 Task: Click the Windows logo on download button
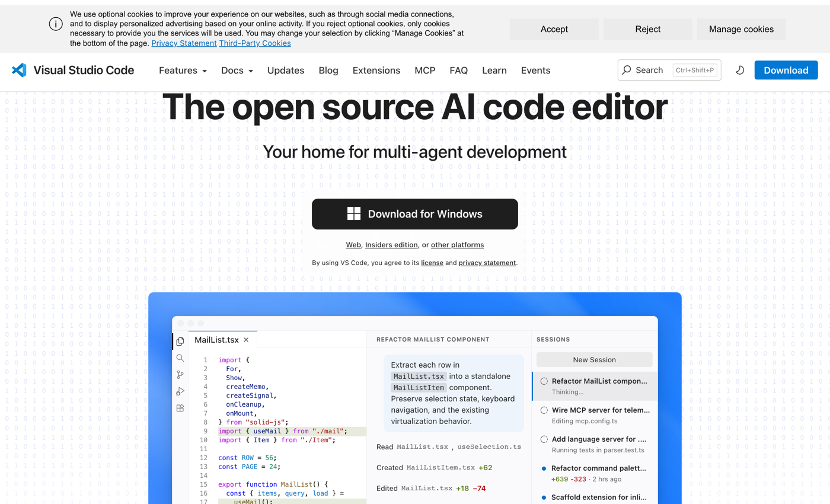pyautogui.click(x=354, y=214)
